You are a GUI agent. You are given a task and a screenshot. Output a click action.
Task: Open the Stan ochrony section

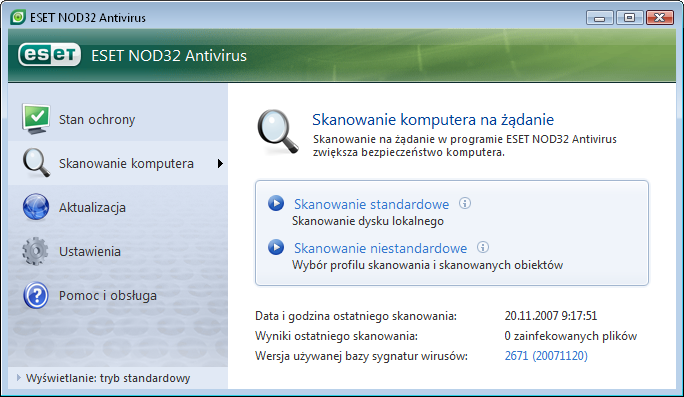tap(118, 119)
